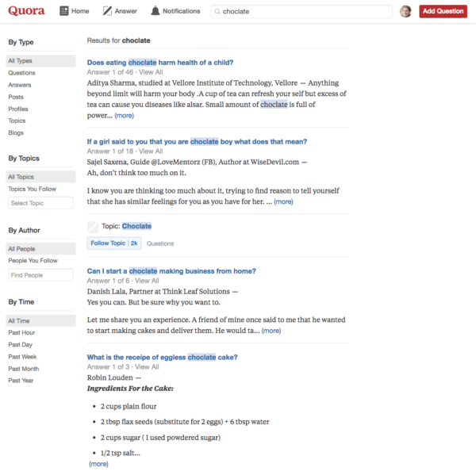
Task: View All 6 answers link
Action: pyautogui.click(x=147, y=281)
